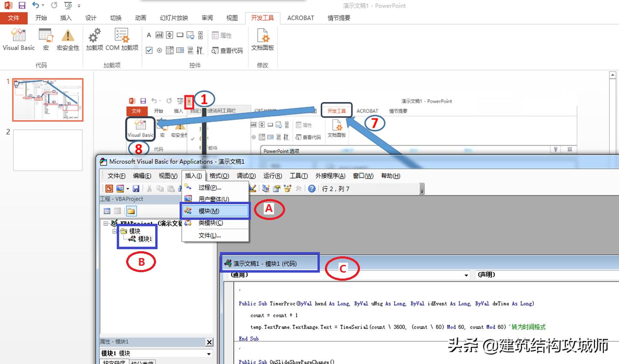Click the 'End Sub' code line
619x364 pixels.
(249, 339)
